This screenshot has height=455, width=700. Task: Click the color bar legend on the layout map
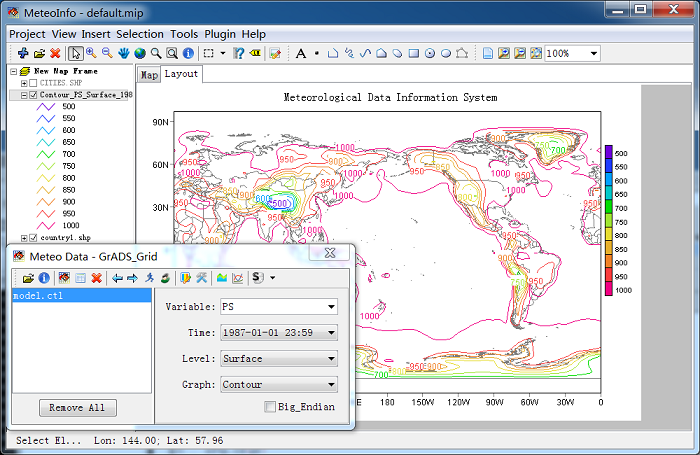(619, 221)
